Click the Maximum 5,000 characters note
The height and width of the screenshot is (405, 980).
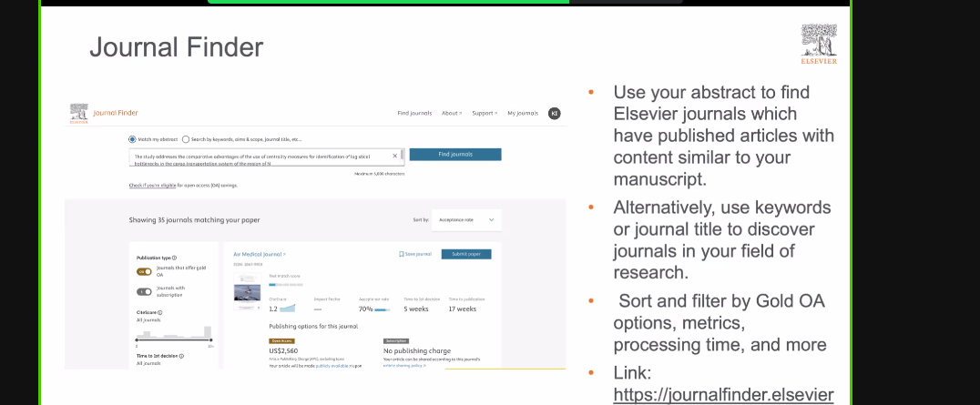coord(380,173)
